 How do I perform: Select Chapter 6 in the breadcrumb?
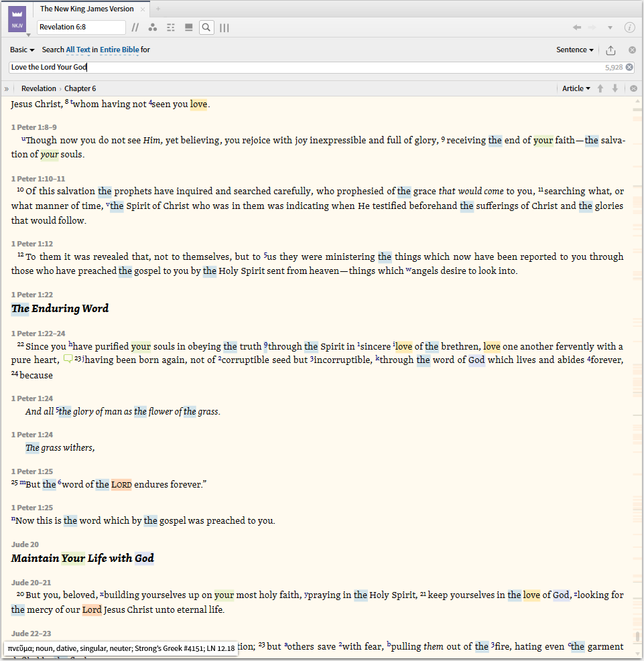tap(80, 88)
